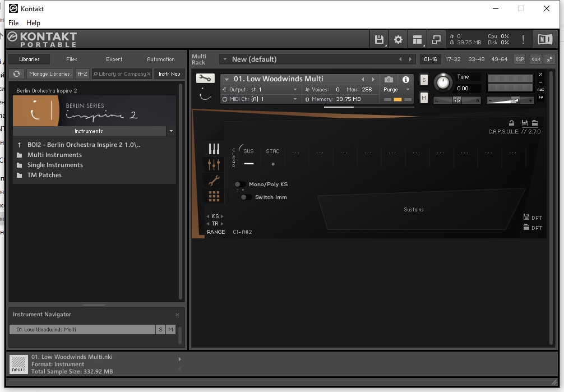
Task: Expand the library Instruments dropdown arrow
Action: (x=171, y=131)
